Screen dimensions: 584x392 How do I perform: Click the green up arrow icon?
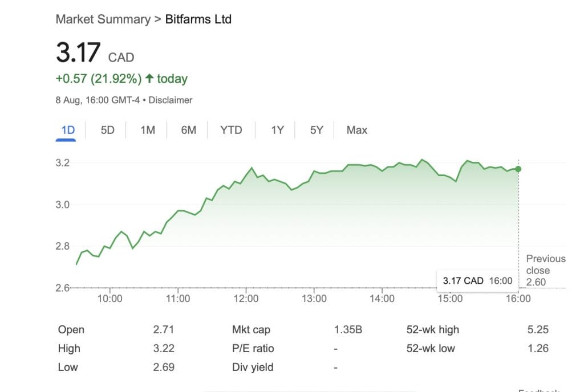[x=149, y=79]
